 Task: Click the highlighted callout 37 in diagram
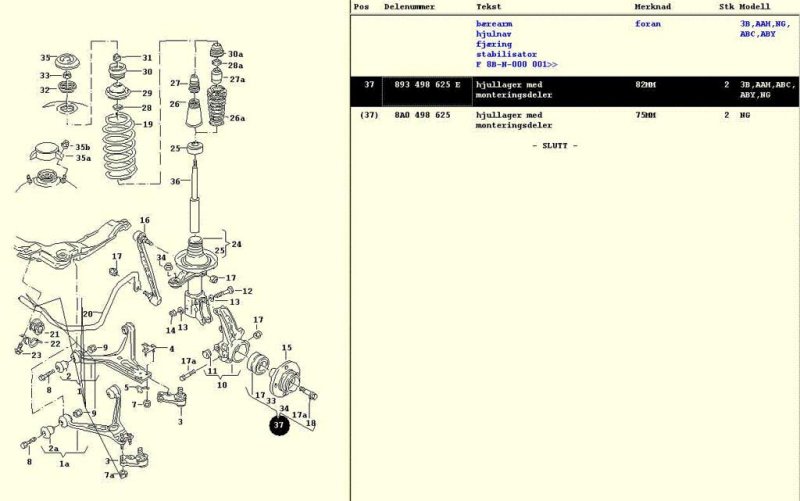pyautogui.click(x=279, y=425)
